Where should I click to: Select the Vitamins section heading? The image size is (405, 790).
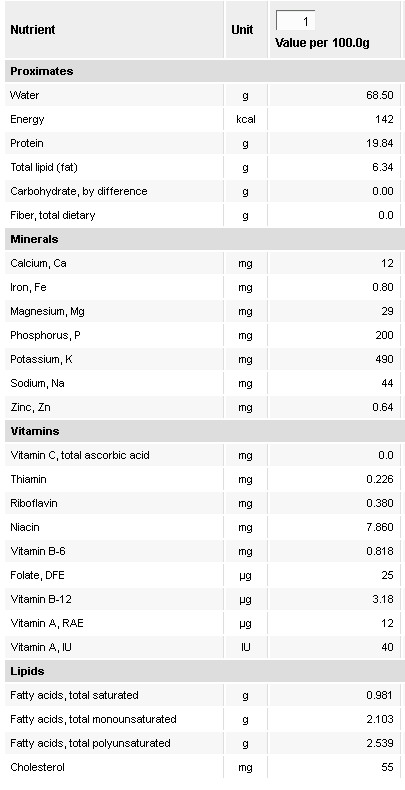tap(35, 431)
